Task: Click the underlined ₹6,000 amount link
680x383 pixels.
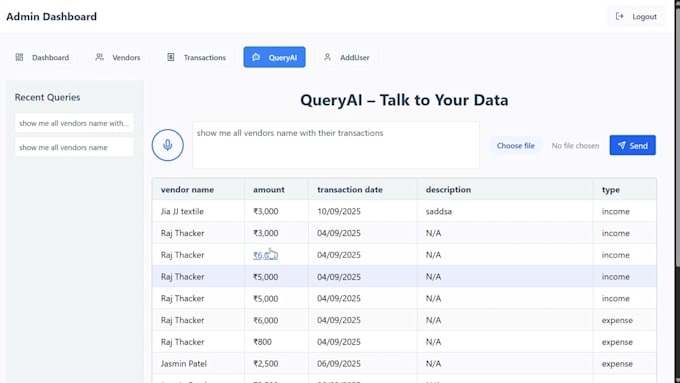Action: click(265, 255)
